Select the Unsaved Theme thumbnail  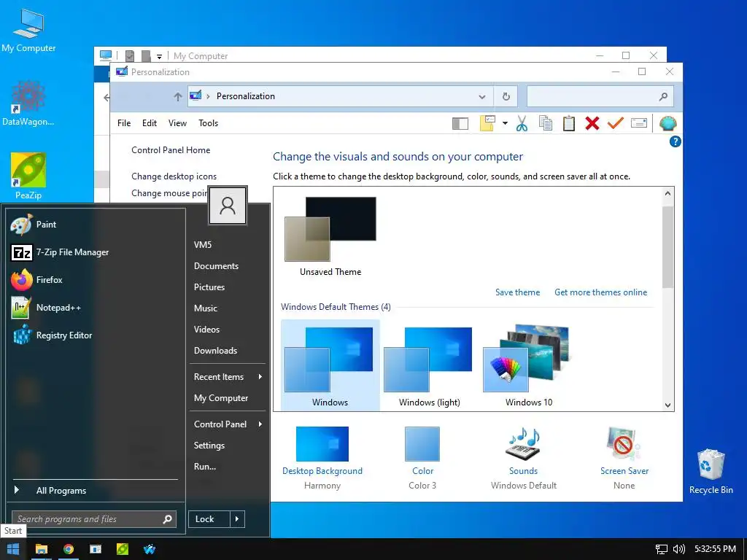[330, 237]
